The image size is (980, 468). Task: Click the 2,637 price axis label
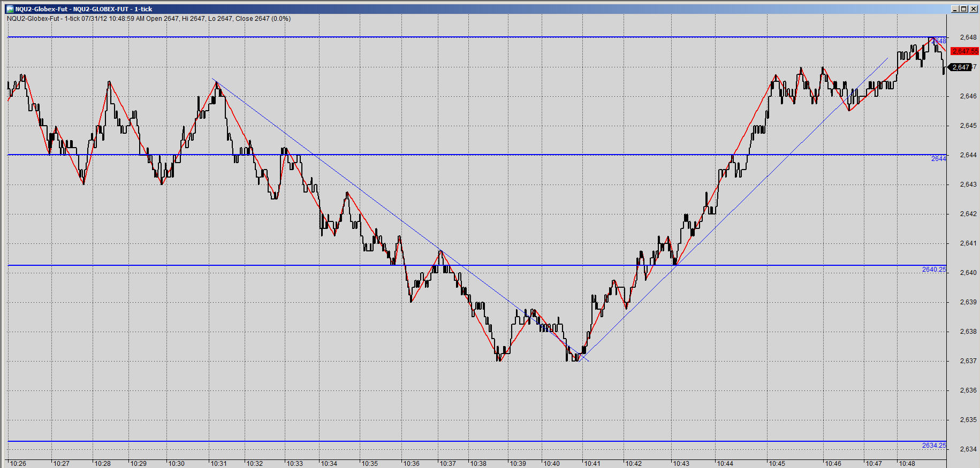(968, 361)
